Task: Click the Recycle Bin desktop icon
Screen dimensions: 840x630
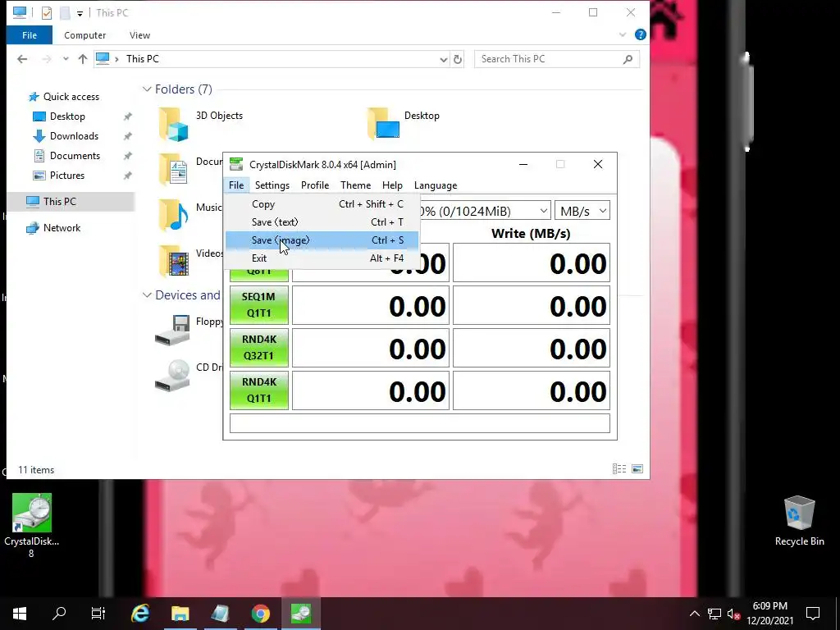Action: click(x=799, y=521)
